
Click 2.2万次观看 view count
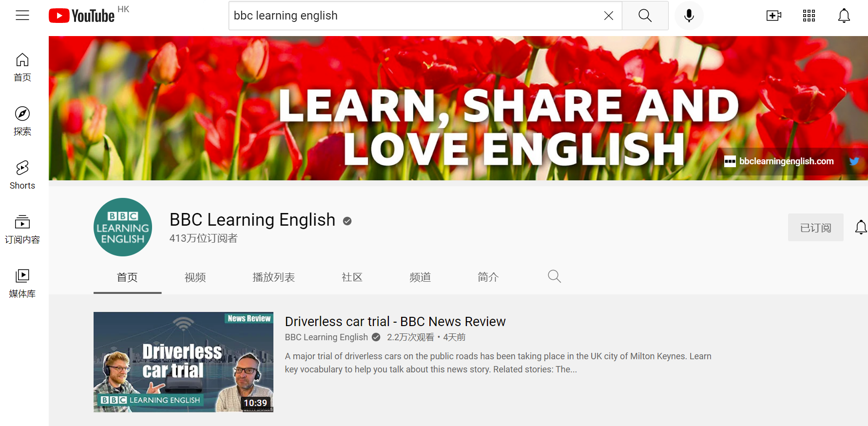tap(410, 337)
